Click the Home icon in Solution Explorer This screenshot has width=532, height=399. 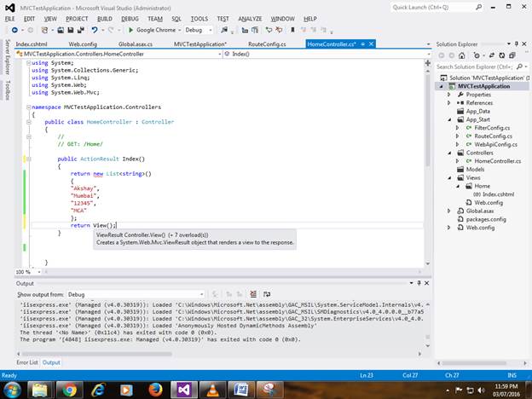461,55
